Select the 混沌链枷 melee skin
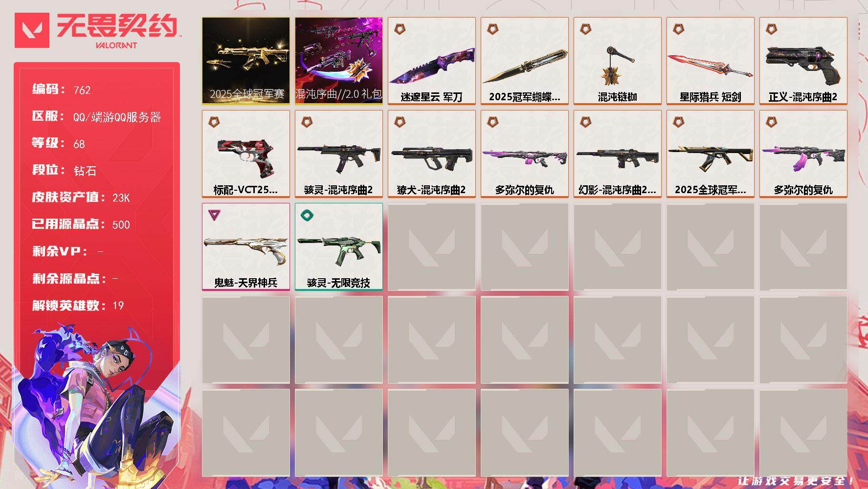This screenshot has width=868, height=489. tap(618, 61)
